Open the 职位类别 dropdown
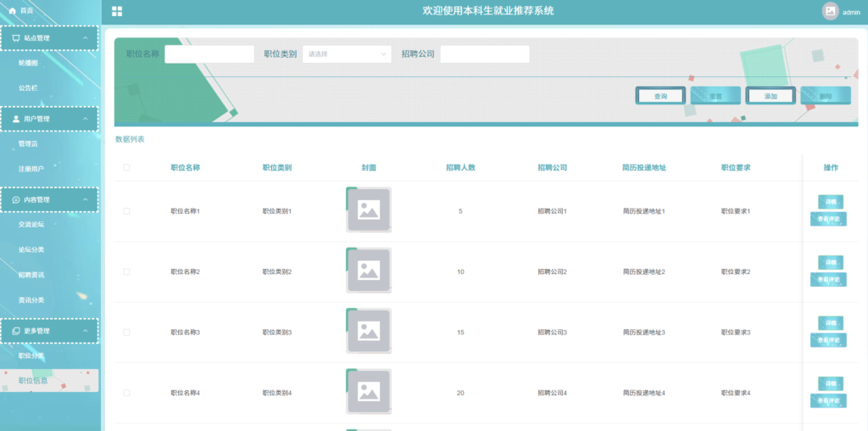 click(347, 54)
